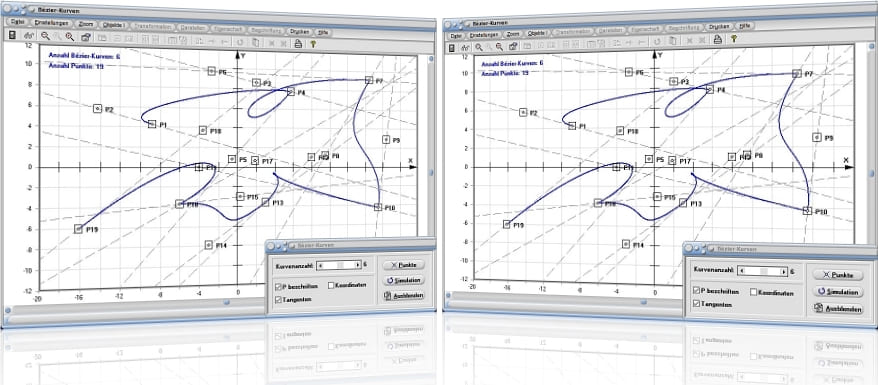Toggle the 'Tangenten' checkbox in the right panel
The image size is (878, 385).
click(696, 304)
